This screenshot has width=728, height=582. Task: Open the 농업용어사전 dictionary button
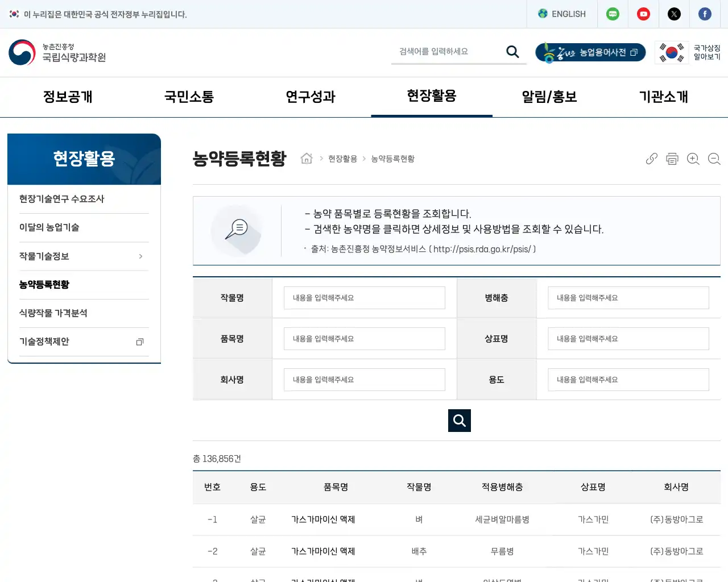click(x=590, y=52)
